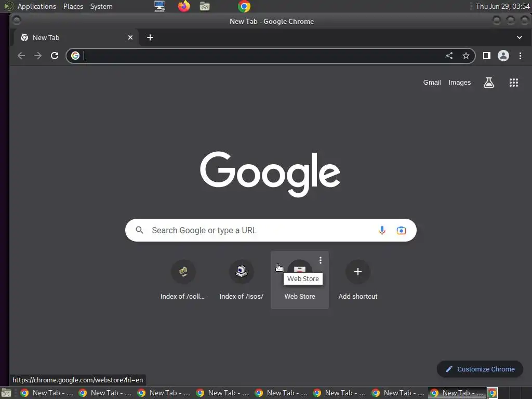The width and height of the screenshot is (532, 399).
Task: Bookmark this tab with the star
Action: [x=466, y=56]
